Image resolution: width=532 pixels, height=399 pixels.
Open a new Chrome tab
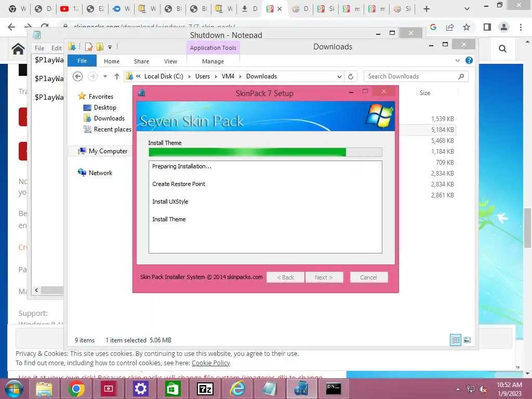pyautogui.click(x=427, y=9)
